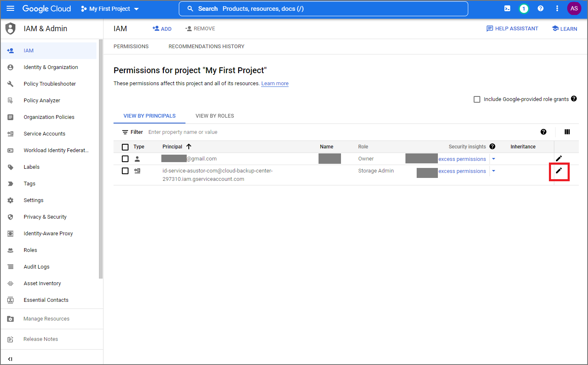Screen dimensions: 588x365
Task: Click help icon beside Google-provided role grants
Action: [x=574, y=99]
